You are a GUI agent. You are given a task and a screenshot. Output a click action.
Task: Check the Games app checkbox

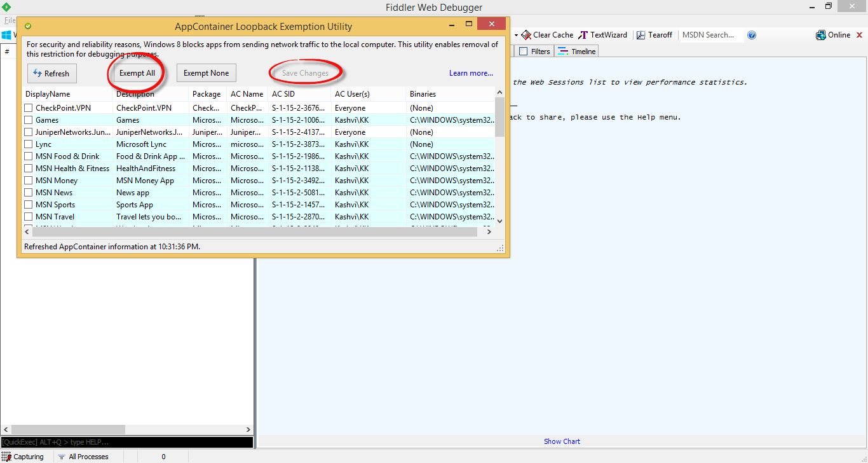tap(29, 120)
